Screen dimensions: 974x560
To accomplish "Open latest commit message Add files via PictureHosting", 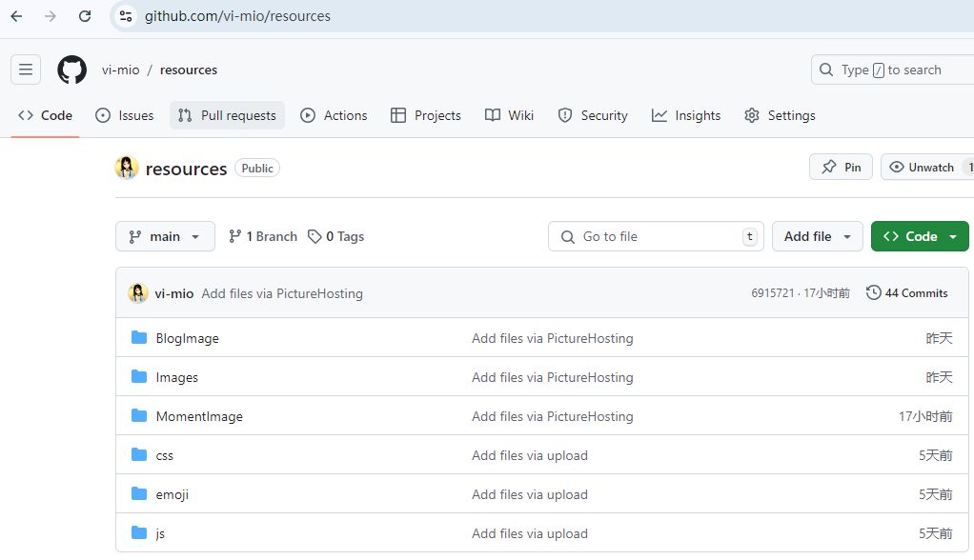I will click(282, 293).
